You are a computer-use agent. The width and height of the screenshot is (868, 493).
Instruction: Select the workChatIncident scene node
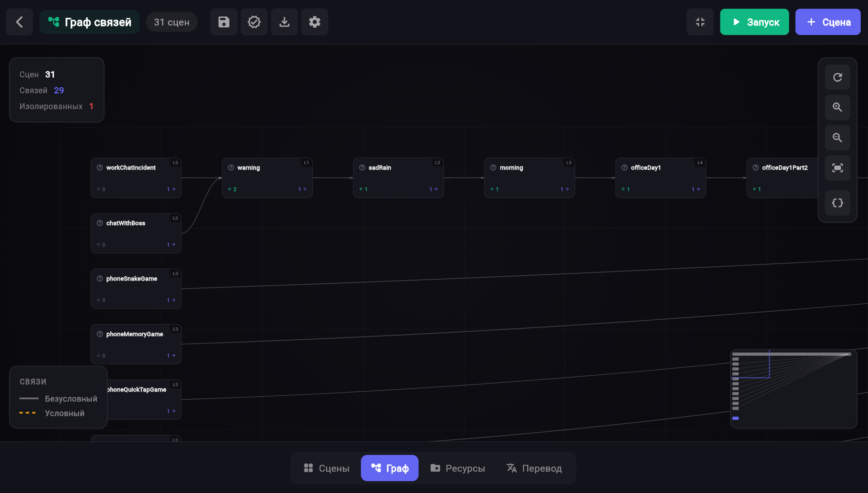(136, 178)
